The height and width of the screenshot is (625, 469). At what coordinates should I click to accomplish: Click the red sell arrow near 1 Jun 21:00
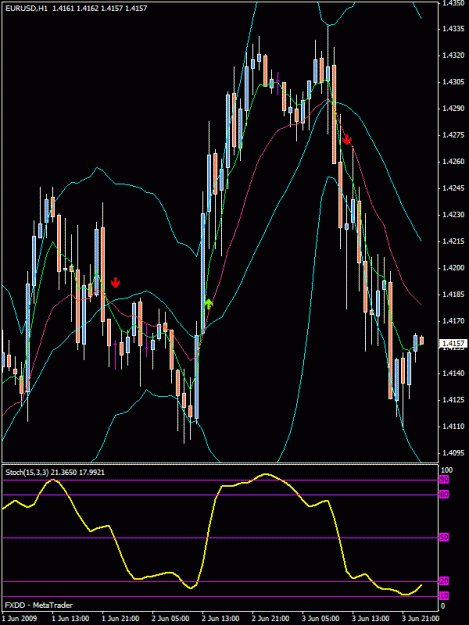[116, 282]
